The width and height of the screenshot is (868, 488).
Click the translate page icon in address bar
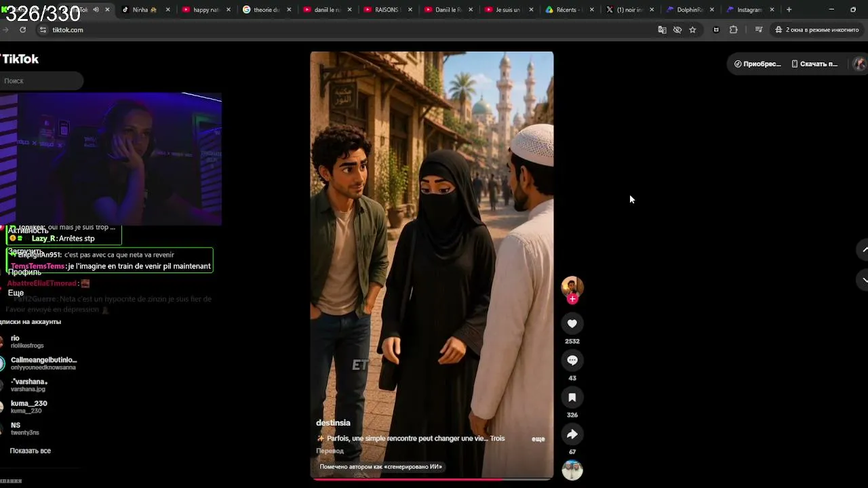click(662, 30)
